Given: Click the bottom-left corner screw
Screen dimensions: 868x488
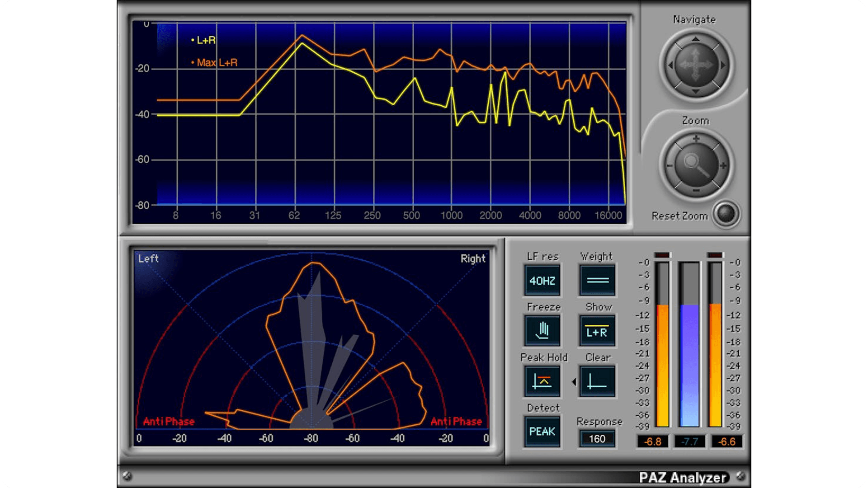Looking at the screenshot, I should coord(127,475).
